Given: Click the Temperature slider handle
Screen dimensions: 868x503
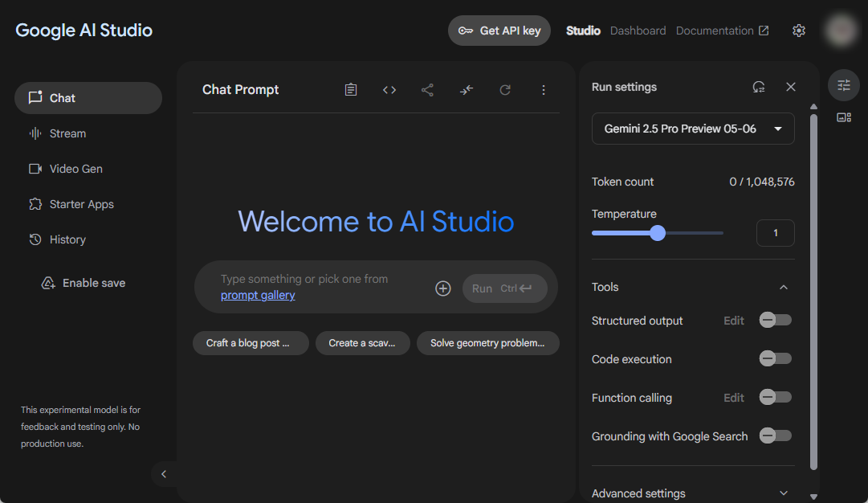Looking at the screenshot, I should click(x=658, y=233).
